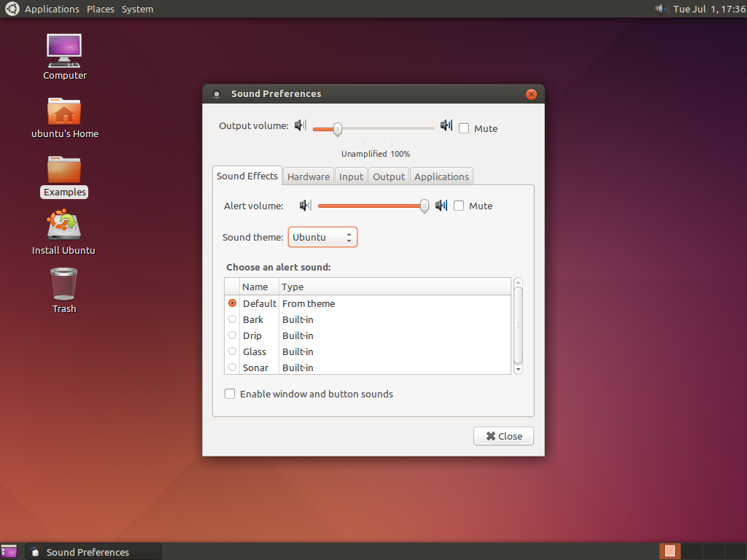Switch to the Hardware tab

(x=308, y=176)
